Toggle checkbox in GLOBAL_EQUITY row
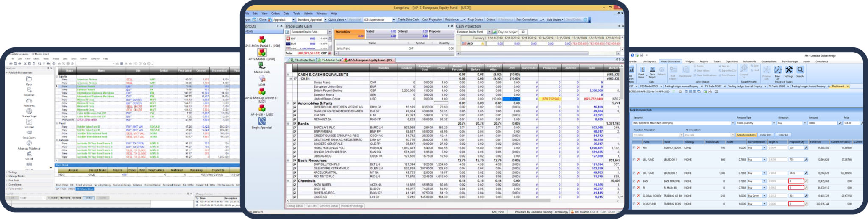 click(634, 196)
